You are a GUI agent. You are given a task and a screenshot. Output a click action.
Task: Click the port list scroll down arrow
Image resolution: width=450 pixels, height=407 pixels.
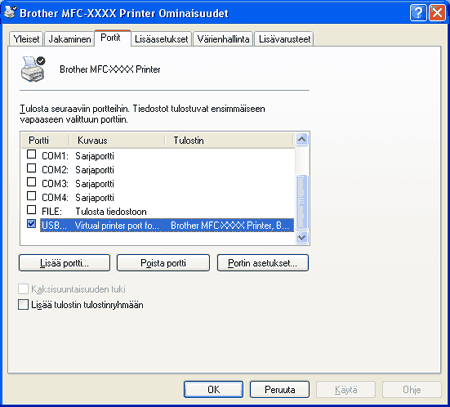click(302, 237)
